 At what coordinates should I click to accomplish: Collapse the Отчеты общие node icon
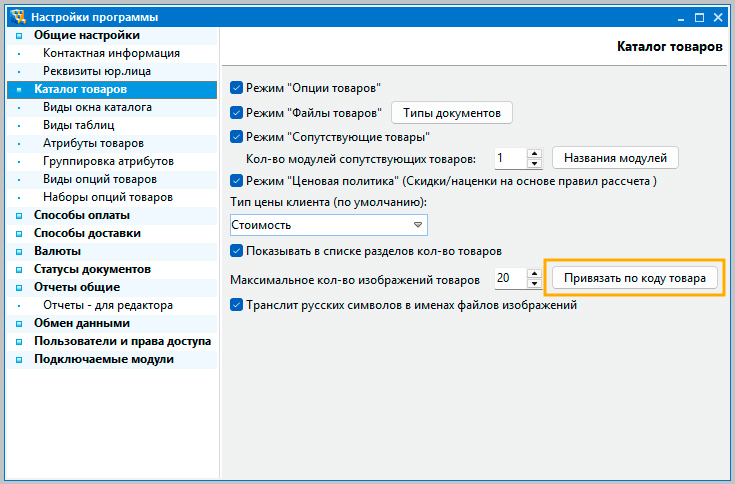[19, 287]
